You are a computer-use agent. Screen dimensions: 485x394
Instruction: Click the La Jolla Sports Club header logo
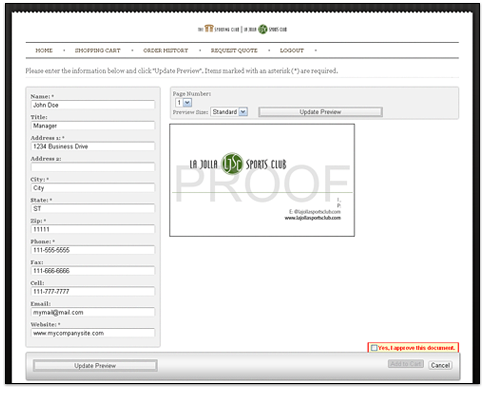[265, 29]
